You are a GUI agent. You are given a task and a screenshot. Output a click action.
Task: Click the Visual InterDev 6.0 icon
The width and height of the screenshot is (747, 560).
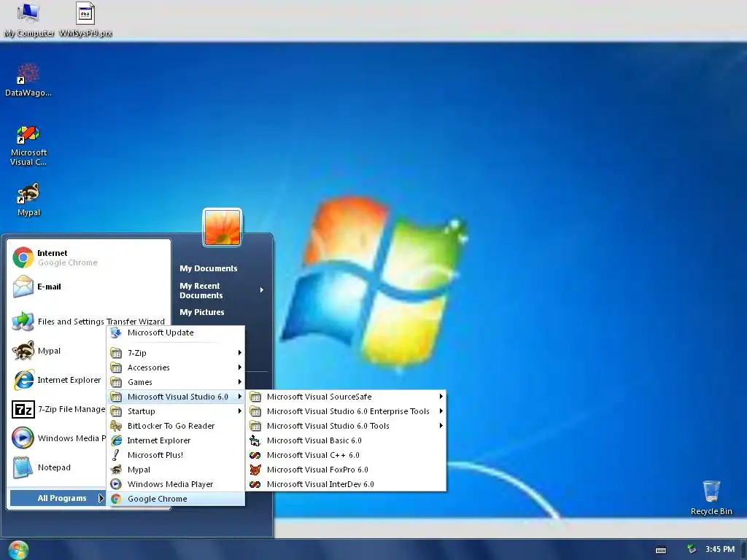[x=255, y=484]
